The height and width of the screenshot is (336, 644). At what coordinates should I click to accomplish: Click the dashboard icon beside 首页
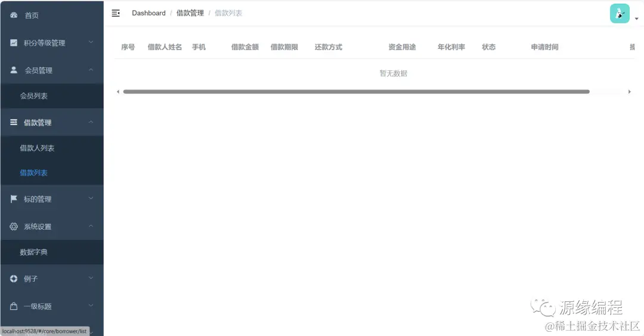click(x=14, y=15)
